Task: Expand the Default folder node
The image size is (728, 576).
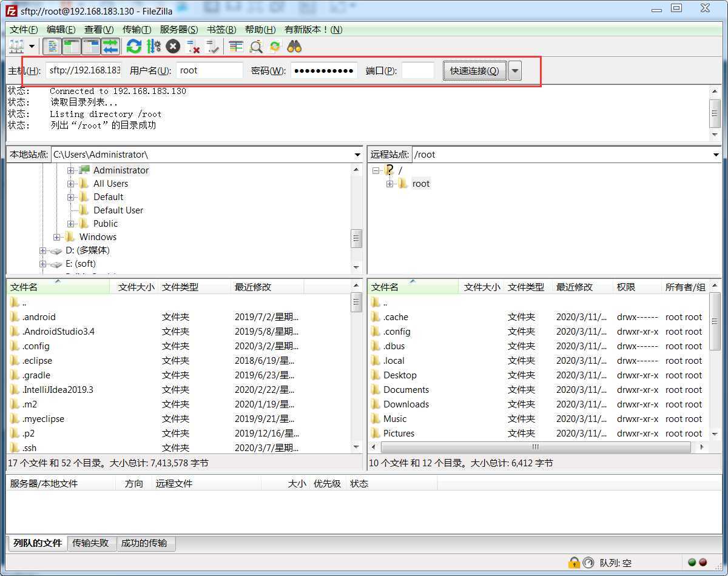Action: click(x=71, y=197)
